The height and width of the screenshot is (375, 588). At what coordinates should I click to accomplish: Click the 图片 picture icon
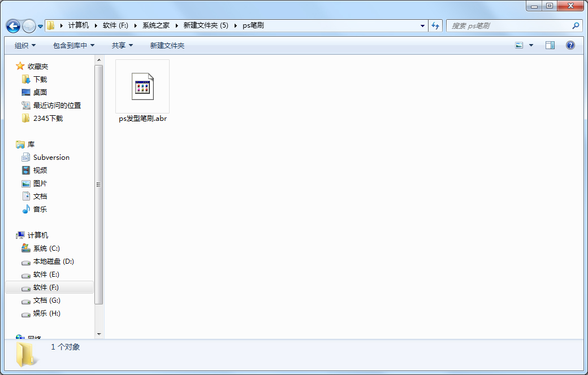(x=26, y=183)
